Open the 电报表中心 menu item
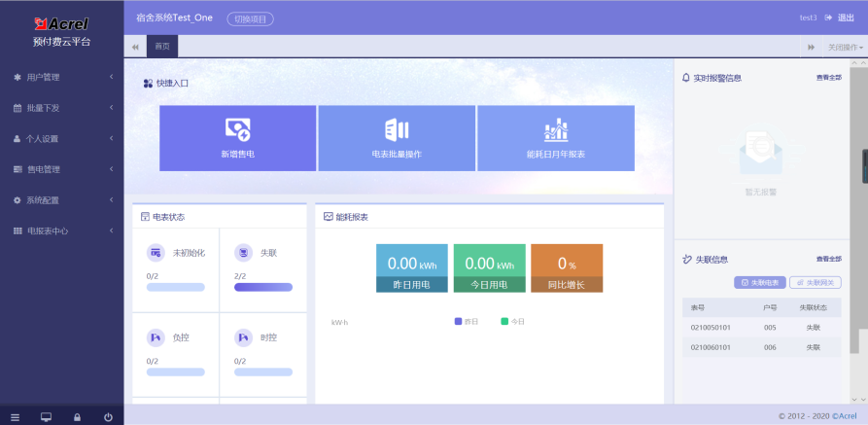The width and height of the screenshot is (868, 425). 62,230
